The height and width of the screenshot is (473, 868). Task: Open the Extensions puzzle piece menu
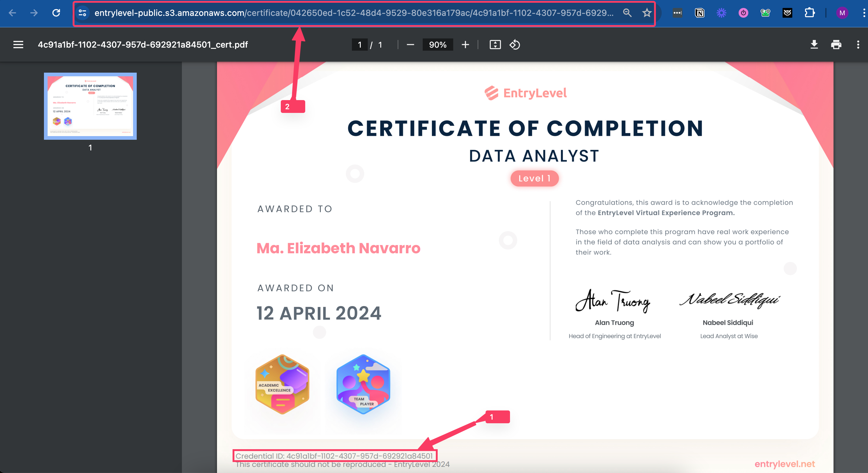[809, 13]
